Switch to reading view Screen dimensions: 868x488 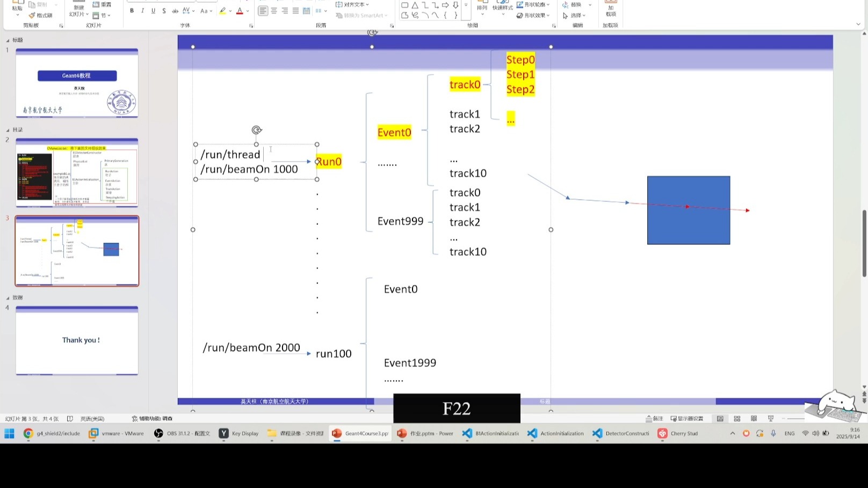[754, 419]
